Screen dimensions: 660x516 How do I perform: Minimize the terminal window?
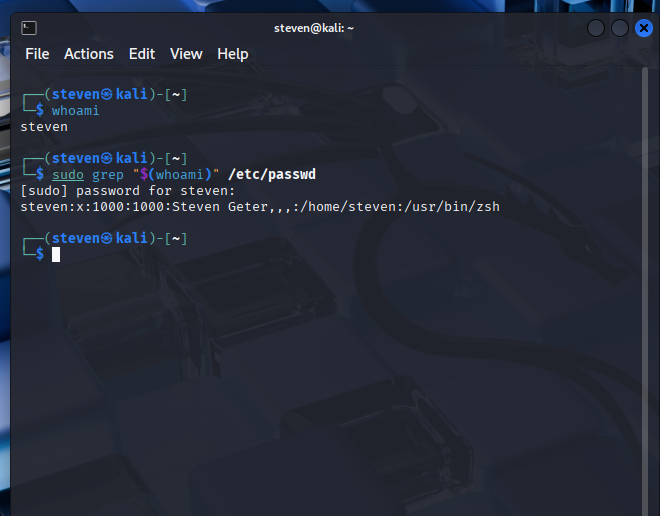click(x=596, y=28)
